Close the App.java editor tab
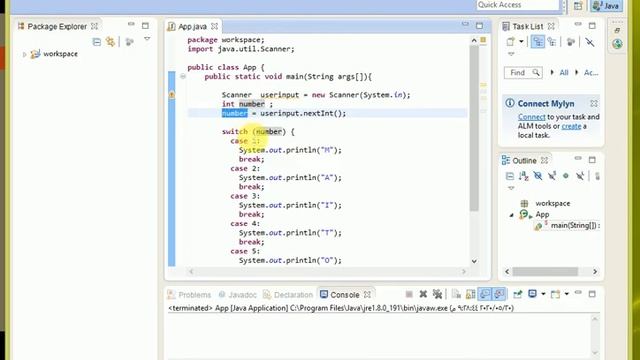This screenshot has height=360, width=640. tap(215, 27)
